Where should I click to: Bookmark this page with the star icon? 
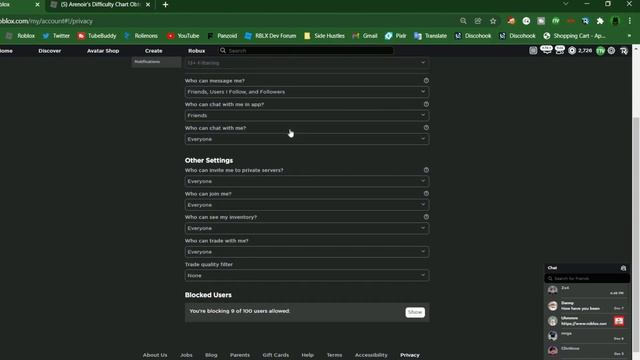point(493,21)
